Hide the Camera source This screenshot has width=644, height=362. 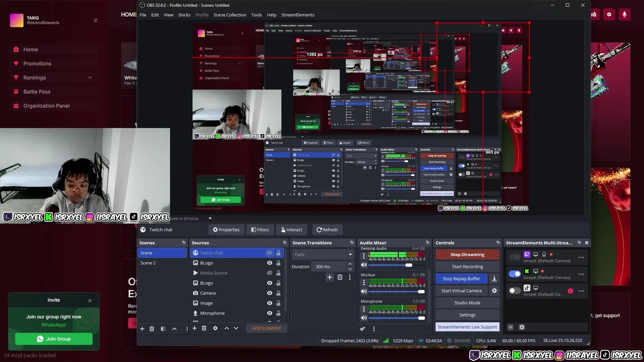click(270, 293)
